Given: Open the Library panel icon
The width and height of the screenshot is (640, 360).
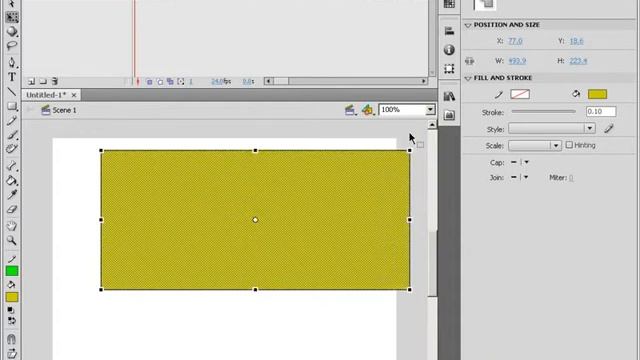Looking at the screenshot, I should (449, 96).
